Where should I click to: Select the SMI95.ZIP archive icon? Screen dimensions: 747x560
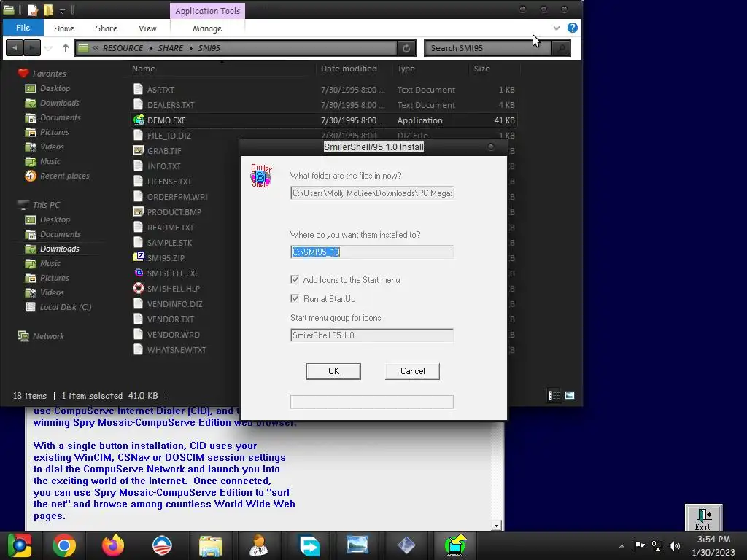click(139, 257)
